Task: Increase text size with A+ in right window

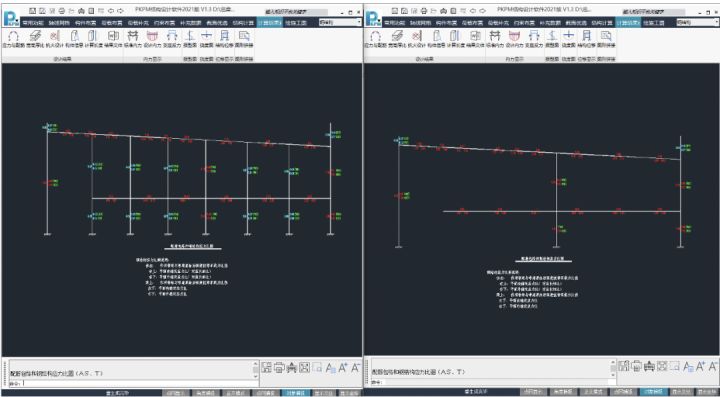Action: [x=701, y=366]
